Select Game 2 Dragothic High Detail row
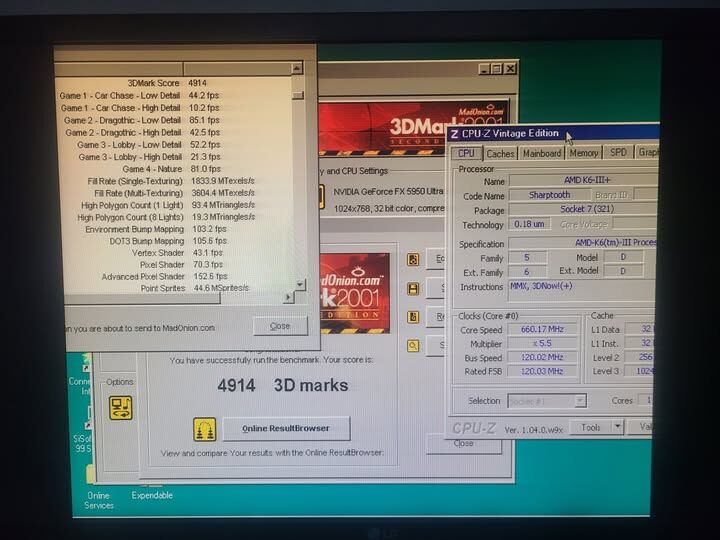Viewport: 720px width, 540px height. pyautogui.click(x=173, y=132)
